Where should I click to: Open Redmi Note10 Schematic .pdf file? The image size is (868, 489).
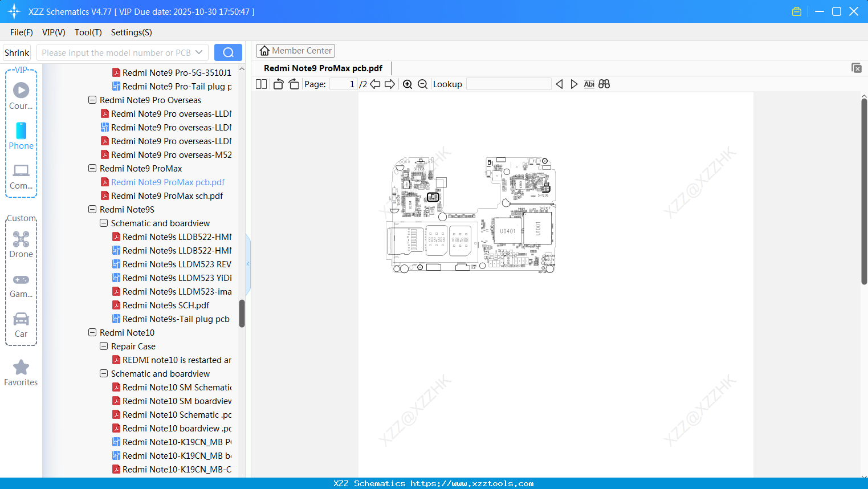click(x=177, y=414)
